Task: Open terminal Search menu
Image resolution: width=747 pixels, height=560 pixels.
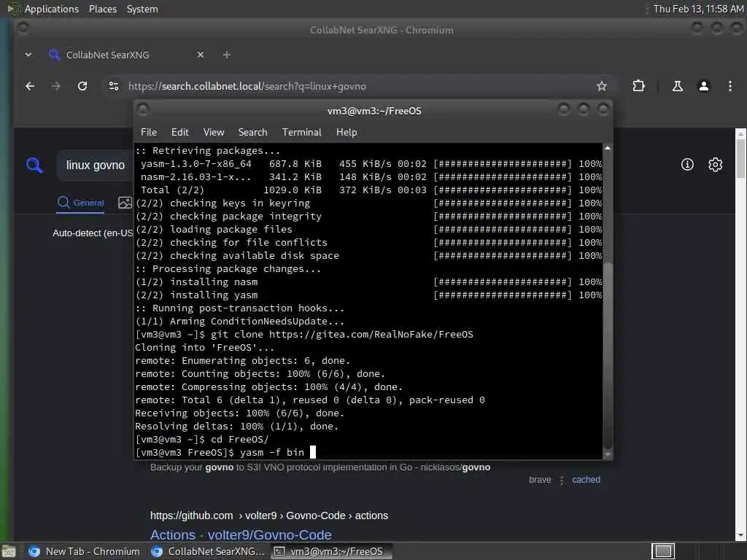Action: [x=252, y=133]
